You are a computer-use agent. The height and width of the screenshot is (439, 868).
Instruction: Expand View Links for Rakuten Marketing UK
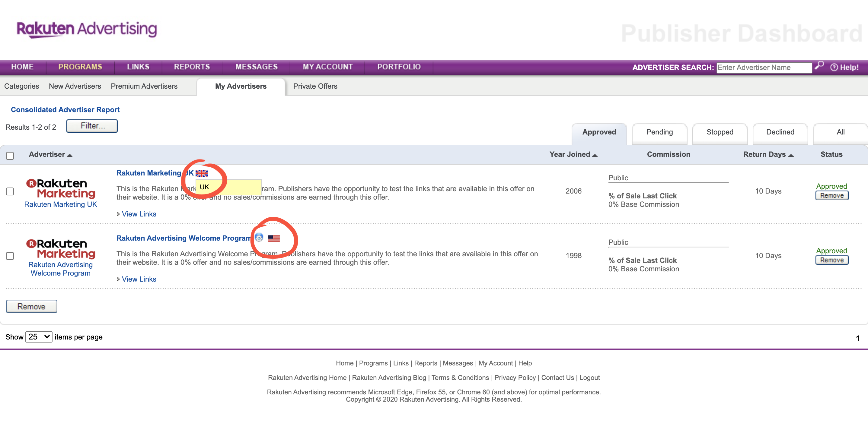(x=139, y=214)
